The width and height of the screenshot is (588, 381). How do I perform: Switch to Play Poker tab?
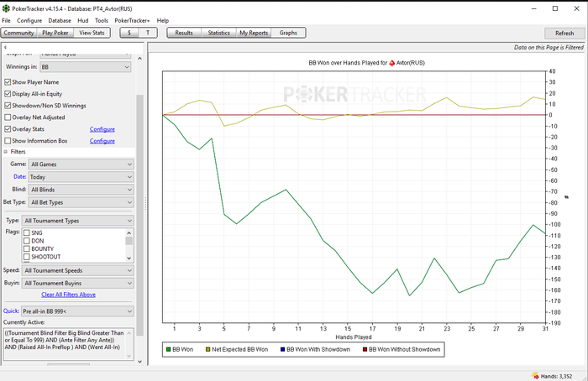pos(55,33)
